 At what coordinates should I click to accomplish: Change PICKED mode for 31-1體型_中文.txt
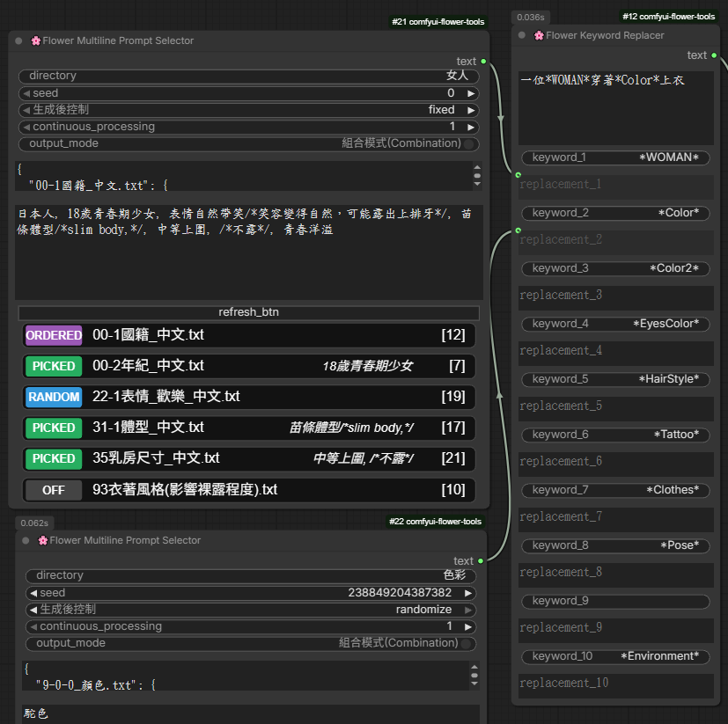click(54, 428)
